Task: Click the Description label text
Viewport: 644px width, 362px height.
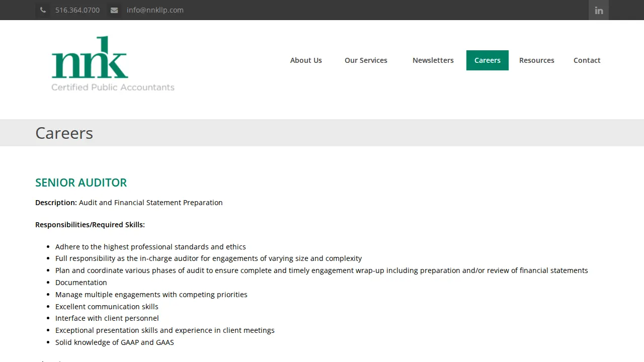Action: tap(56, 203)
